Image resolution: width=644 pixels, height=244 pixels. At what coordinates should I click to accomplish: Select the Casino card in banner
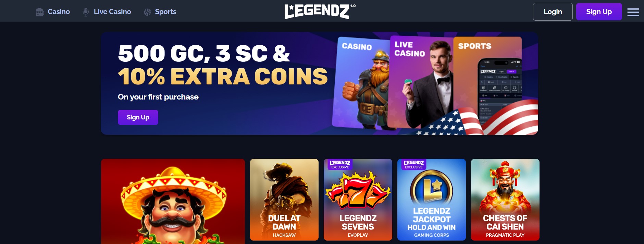point(361,83)
